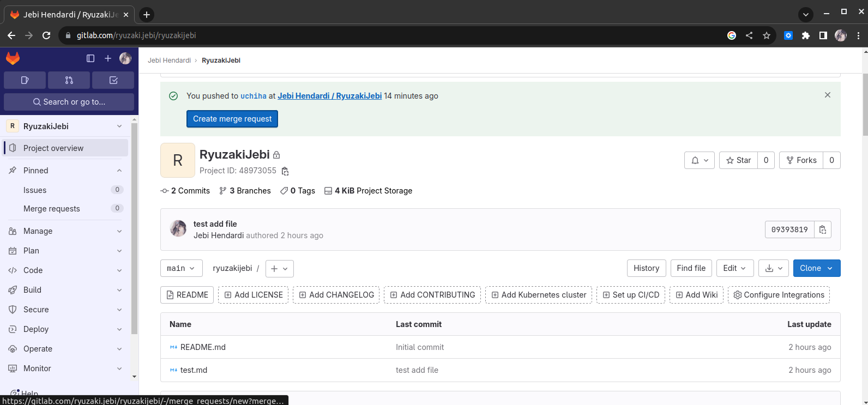
Task: Dismiss the push notification banner
Action: pos(828,95)
